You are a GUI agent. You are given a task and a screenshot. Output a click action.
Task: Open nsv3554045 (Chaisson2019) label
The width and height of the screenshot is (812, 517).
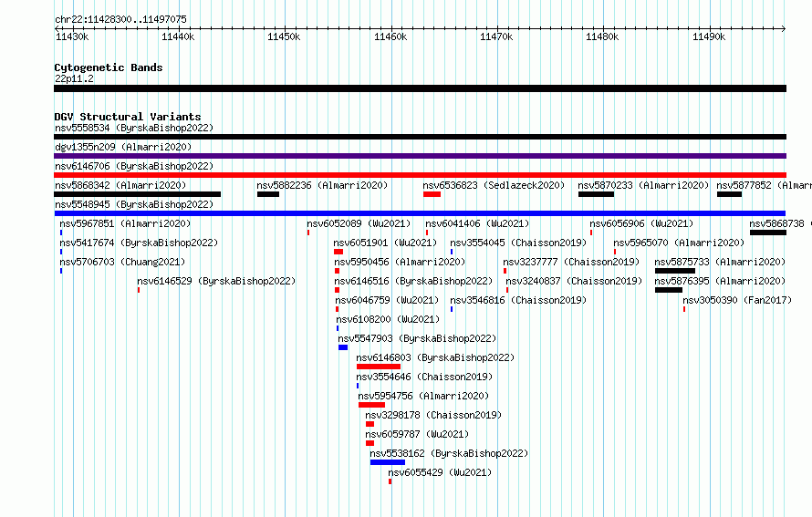[x=518, y=243]
